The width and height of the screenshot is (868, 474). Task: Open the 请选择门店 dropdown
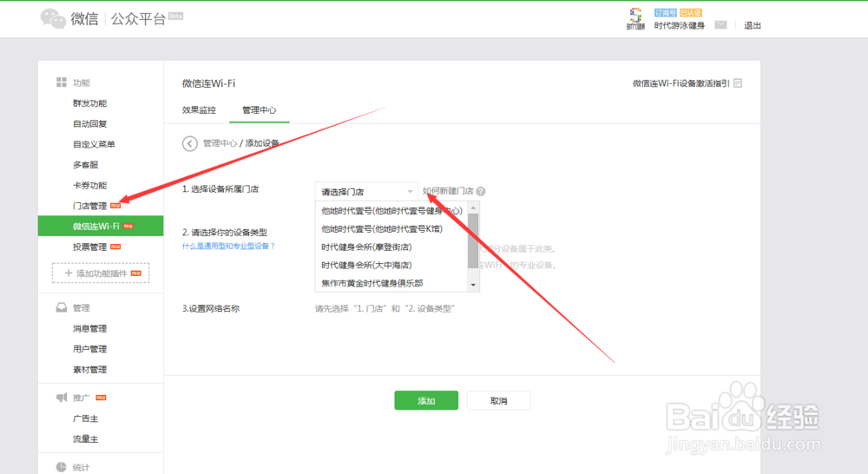pos(366,192)
